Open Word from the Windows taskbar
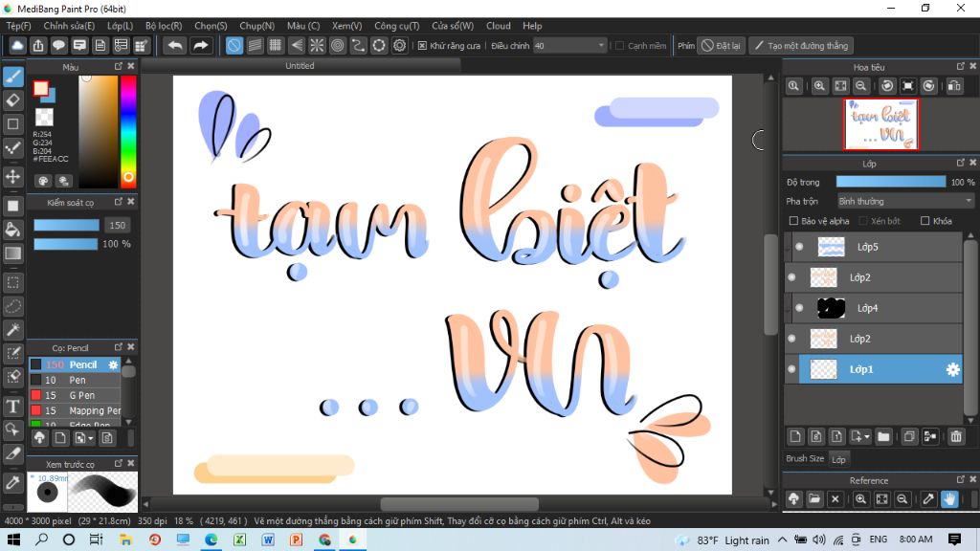 pyautogui.click(x=268, y=540)
